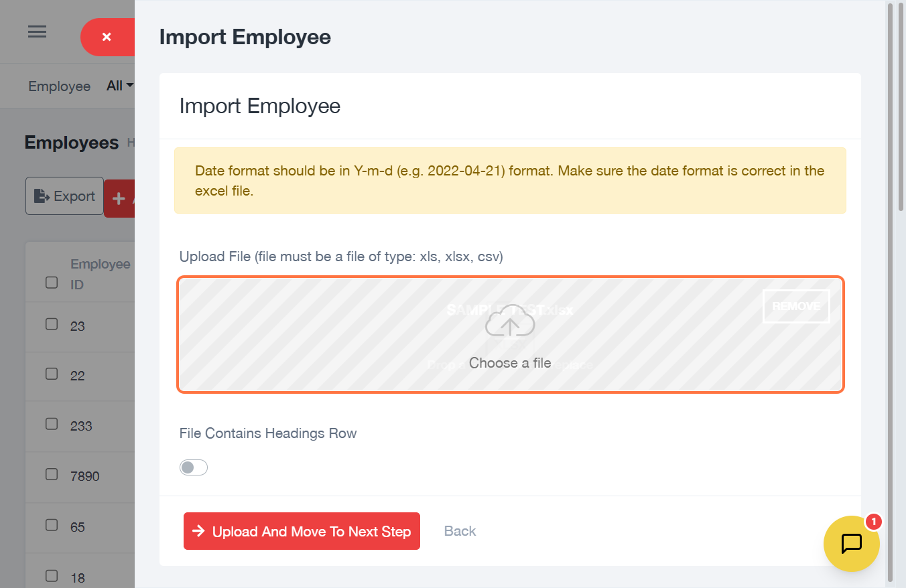Remove the uploaded SAMPLE TEST file
The width and height of the screenshot is (906, 588).
pyautogui.click(x=795, y=306)
